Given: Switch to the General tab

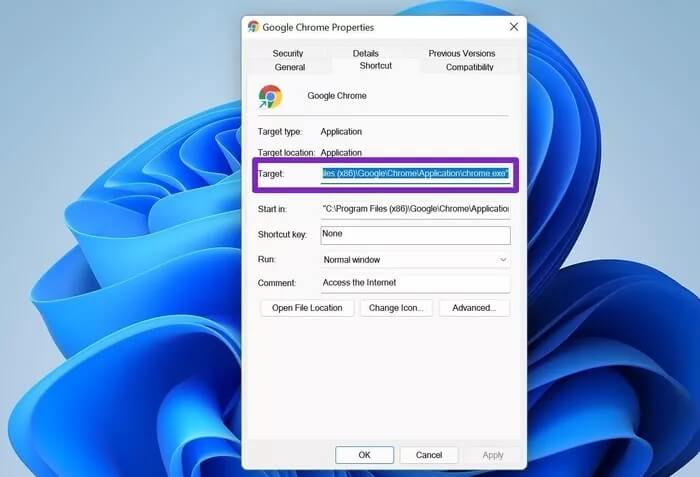Looking at the screenshot, I should 290,67.
